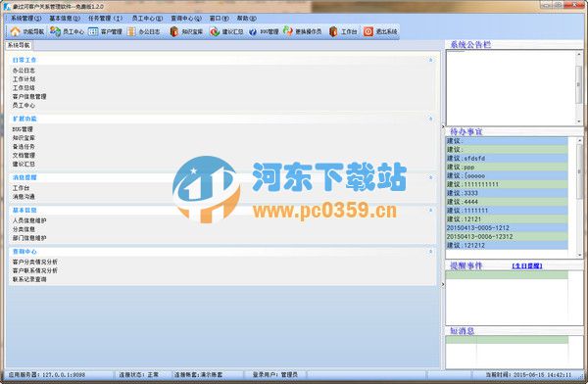
Task: Click the panel splitter arrow beside 待办事宜
Action: (443, 126)
